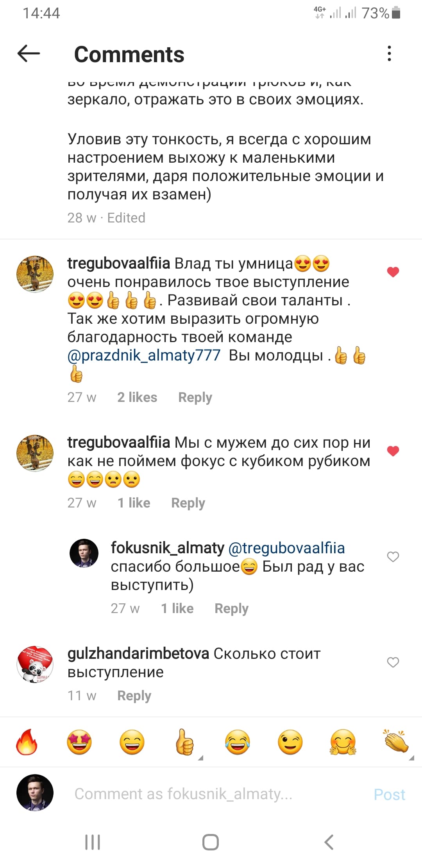Like gulzhandarimbetova's comment with the heart
This screenshot has width=422, height=868.
point(393,662)
